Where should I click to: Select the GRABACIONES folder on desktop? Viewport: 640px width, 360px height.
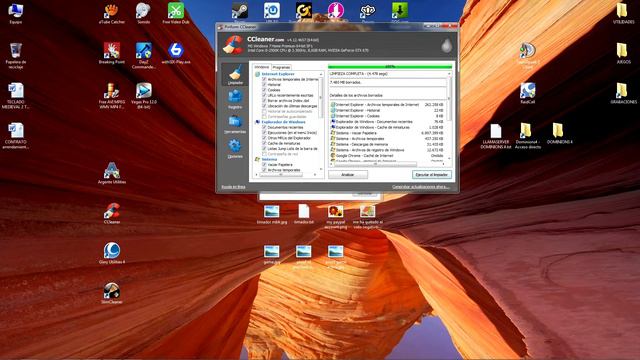click(623, 93)
